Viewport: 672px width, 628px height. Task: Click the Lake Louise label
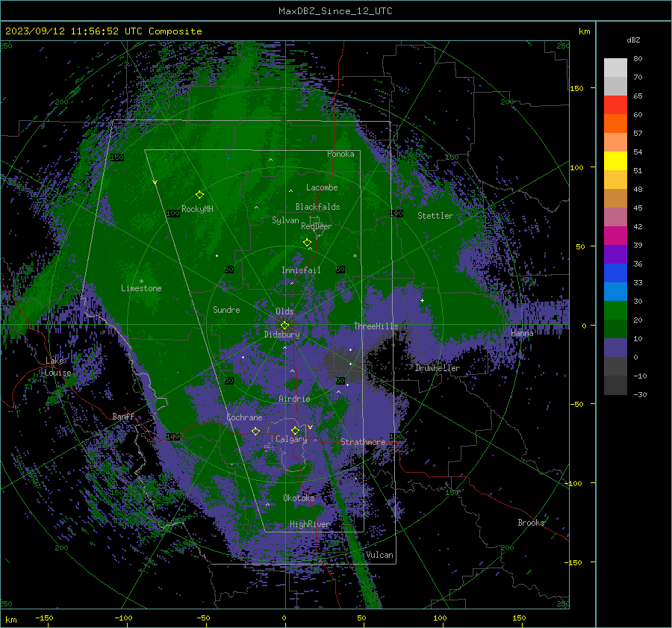[x=58, y=367]
